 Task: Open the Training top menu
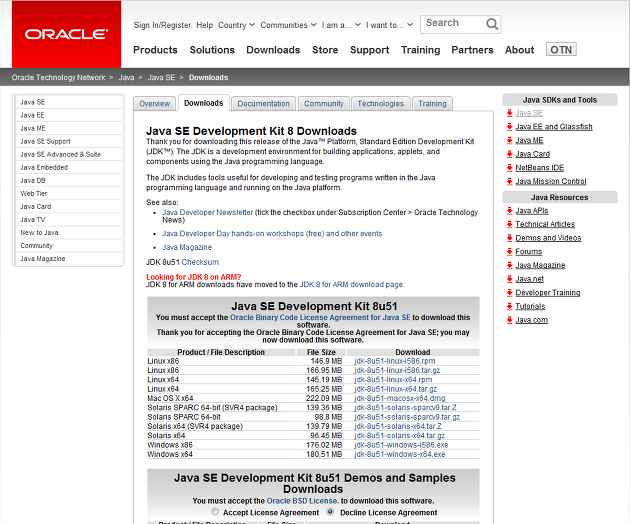click(421, 50)
